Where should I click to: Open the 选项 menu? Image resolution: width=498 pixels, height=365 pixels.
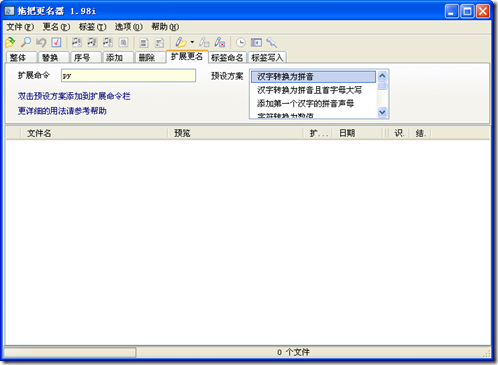(128, 27)
